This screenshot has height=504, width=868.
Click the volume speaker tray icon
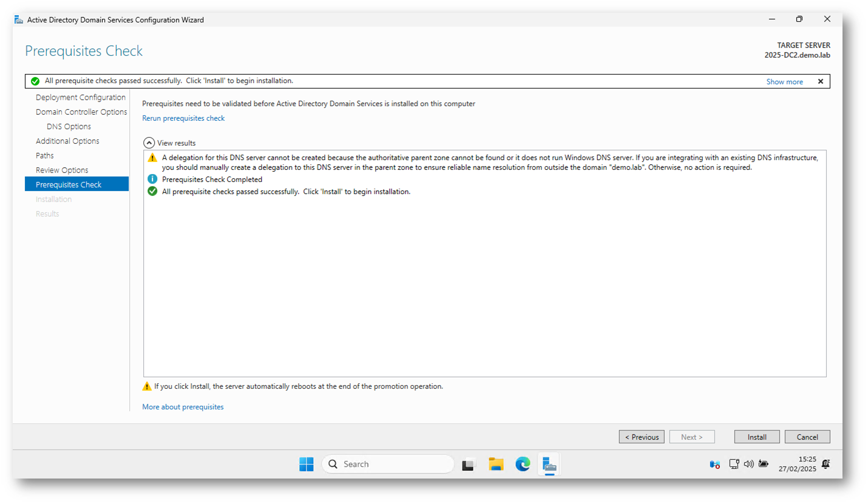click(x=748, y=464)
